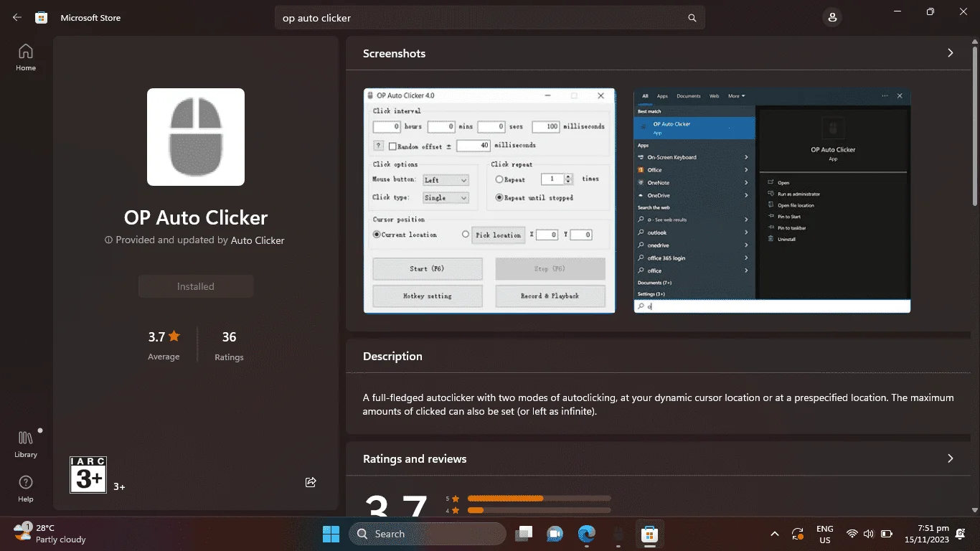The width and height of the screenshot is (980, 551).
Task: Click the 5-star rating bar
Action: tap(539, 498)
